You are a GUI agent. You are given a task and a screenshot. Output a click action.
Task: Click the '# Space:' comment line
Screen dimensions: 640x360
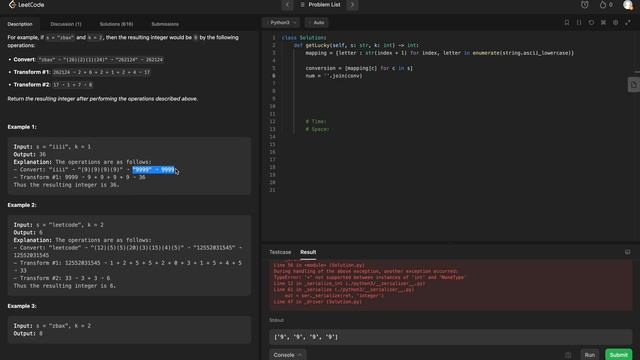(x=318, y=129)
